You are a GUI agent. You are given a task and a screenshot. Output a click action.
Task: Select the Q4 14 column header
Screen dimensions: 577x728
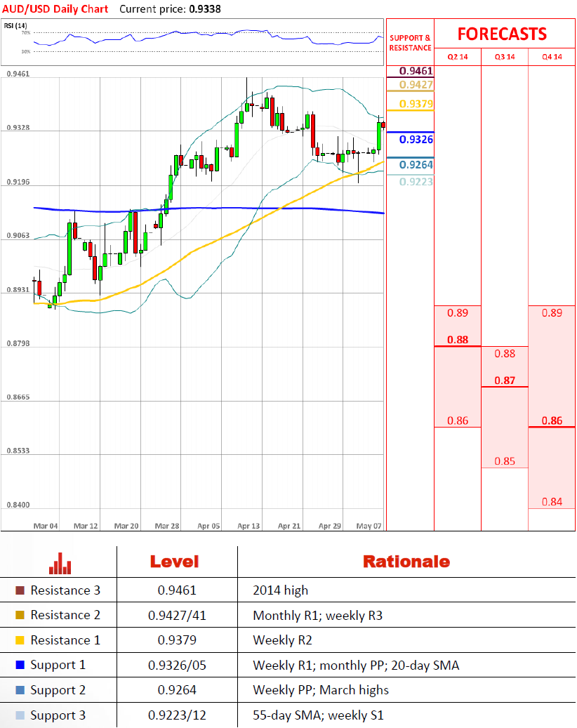tap(552, 57)
